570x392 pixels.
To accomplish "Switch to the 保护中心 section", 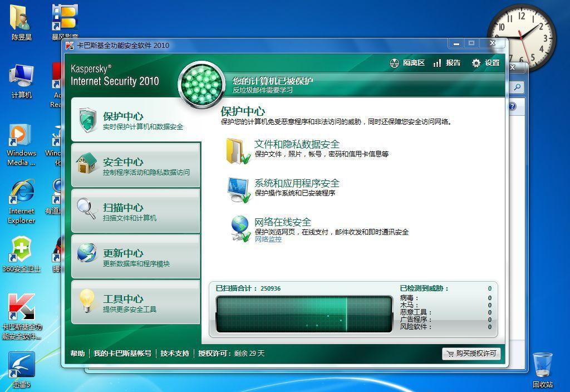I will click(134, 120).
